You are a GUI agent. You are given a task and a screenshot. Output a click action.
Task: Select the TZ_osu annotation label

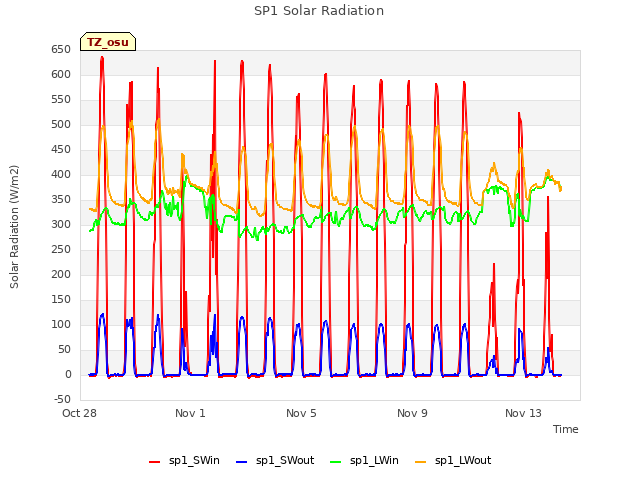108,42
